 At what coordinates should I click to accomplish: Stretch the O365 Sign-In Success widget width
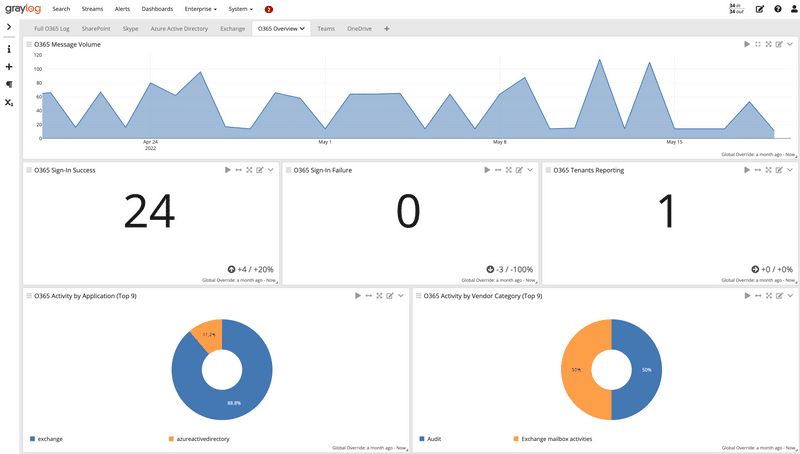click(x=239, y=170)
